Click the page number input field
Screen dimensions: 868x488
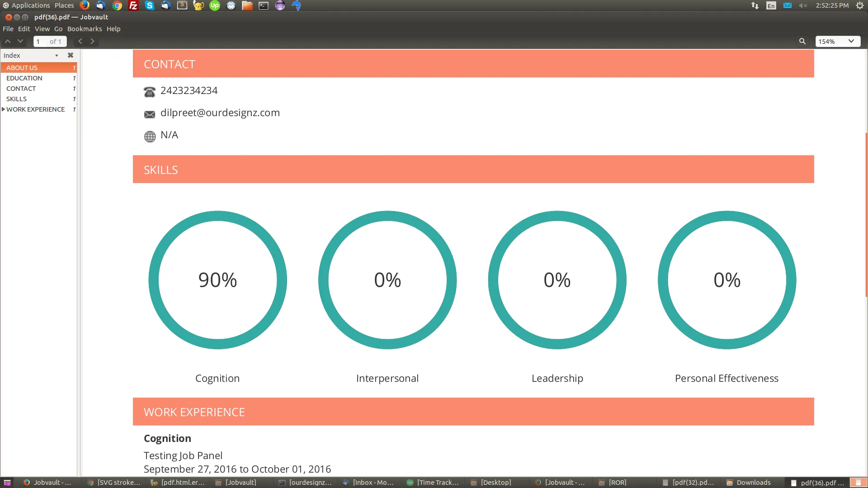click(41, 42)
